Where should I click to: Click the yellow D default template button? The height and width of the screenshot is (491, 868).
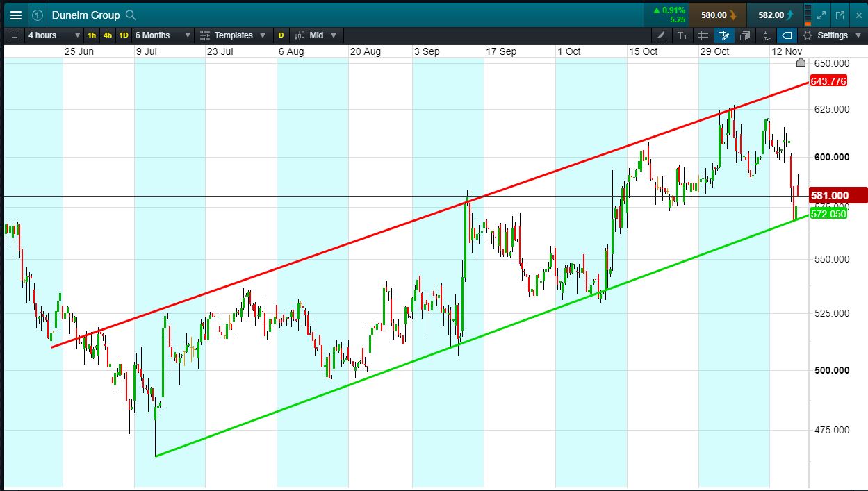click(281, 35)
